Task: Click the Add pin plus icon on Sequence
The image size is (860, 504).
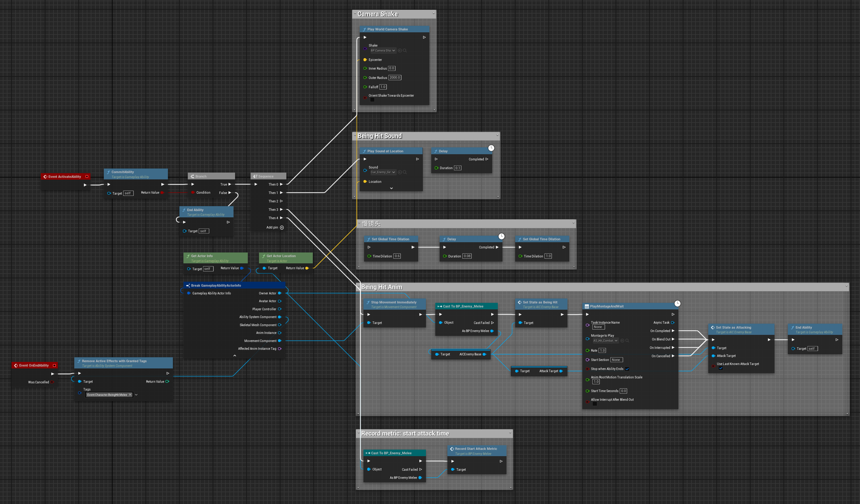Action: (x=282, y=227)
